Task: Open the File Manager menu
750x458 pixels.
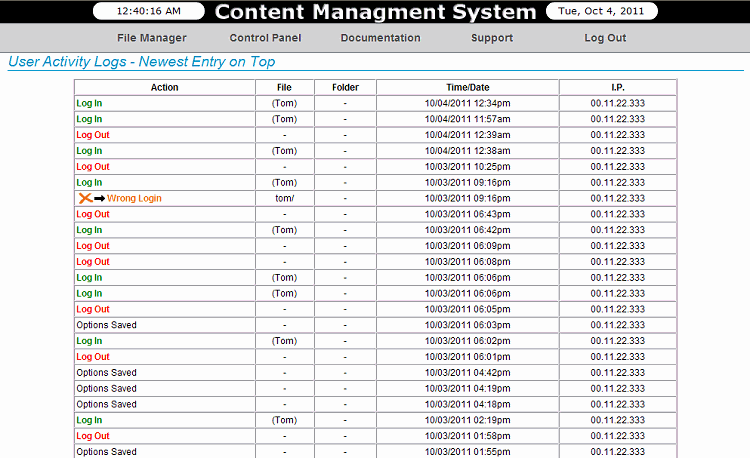Action: click(x=152, y=38)
